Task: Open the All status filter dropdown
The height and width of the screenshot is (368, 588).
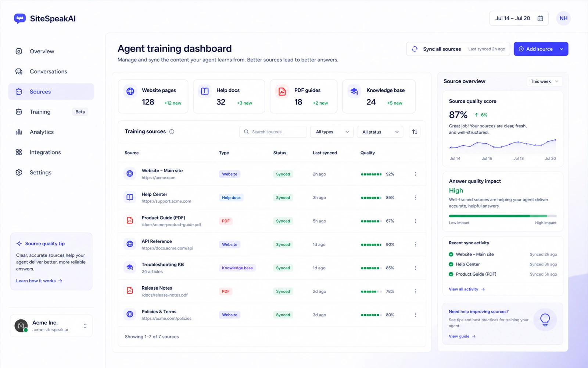Action: tap(380, 132)
